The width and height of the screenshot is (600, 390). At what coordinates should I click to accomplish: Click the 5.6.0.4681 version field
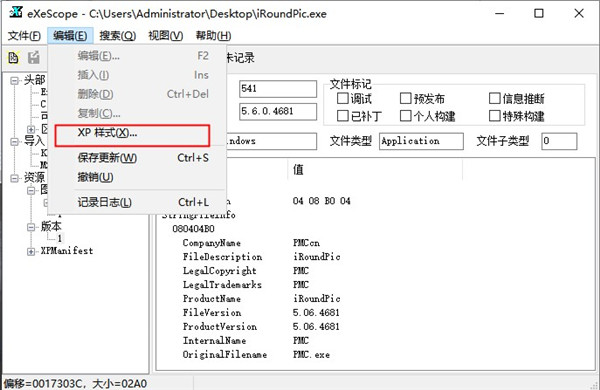tap(278, 111)
